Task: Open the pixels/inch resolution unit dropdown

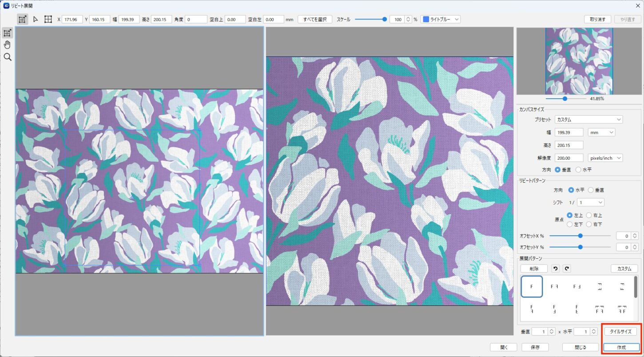Action: pos(605,158)
